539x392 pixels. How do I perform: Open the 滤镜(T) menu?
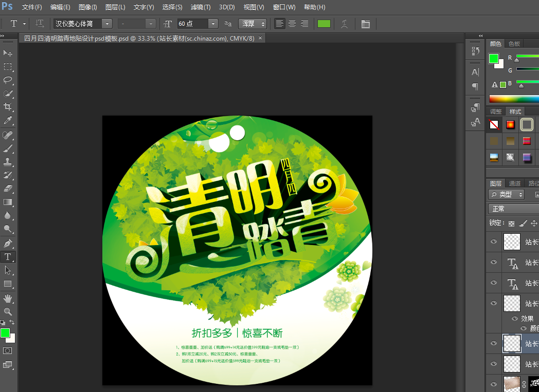pos(201,7)
